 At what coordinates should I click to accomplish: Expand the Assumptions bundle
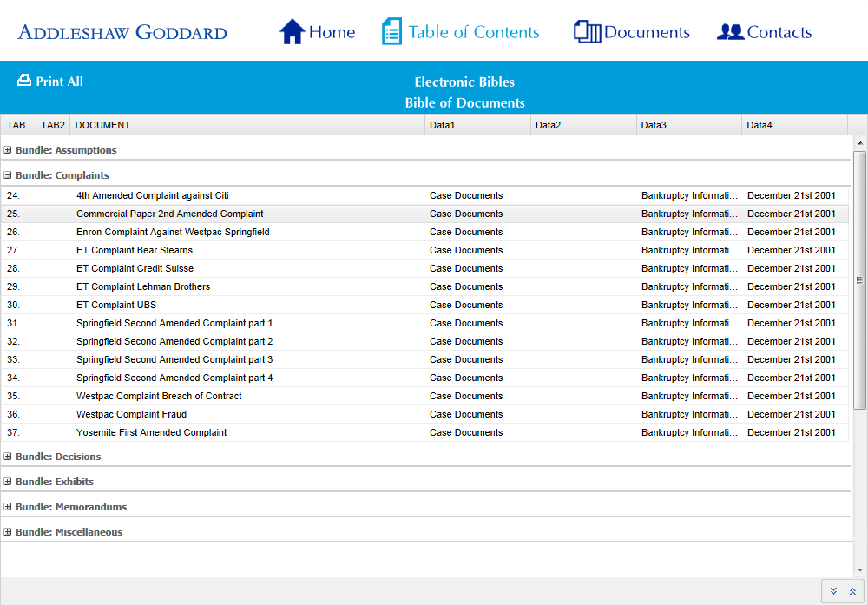click(x=8, y=150)
